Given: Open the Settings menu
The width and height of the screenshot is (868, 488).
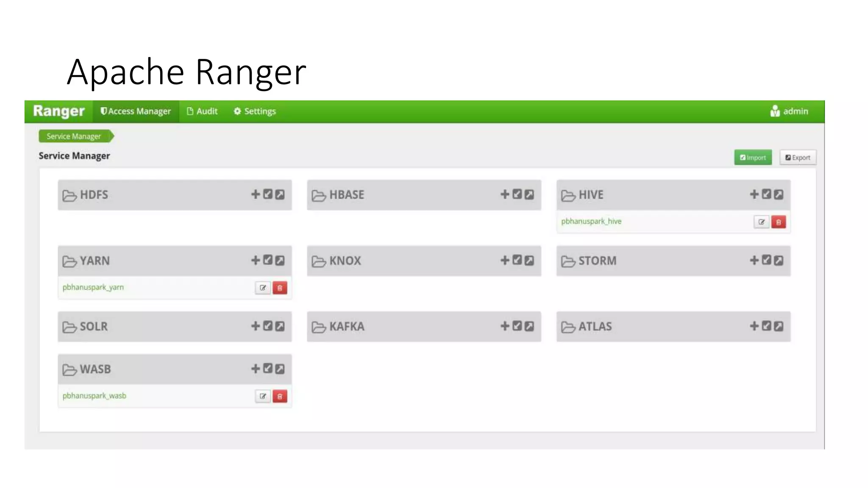Looking at the screenshot, I should (x=255, y=111).
